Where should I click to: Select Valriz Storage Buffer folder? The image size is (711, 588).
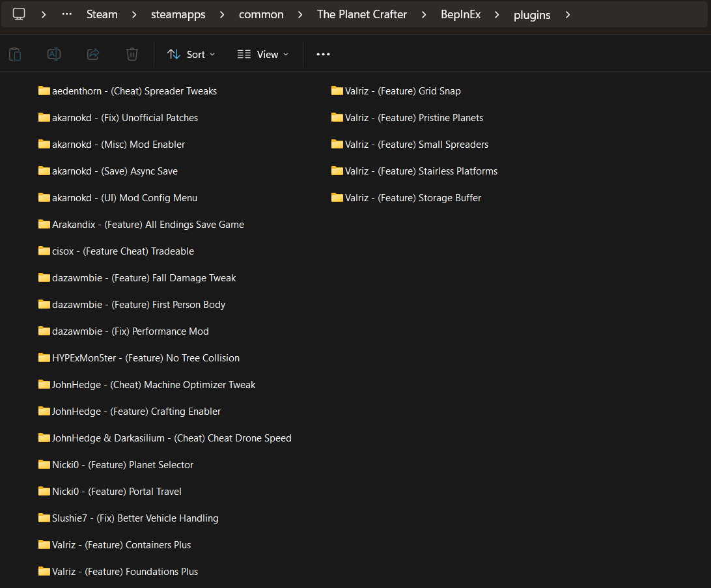[406, 198]
